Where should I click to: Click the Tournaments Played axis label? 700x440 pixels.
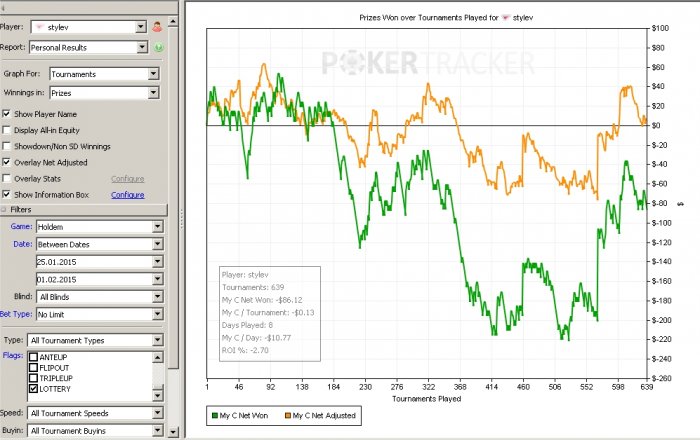426,398
